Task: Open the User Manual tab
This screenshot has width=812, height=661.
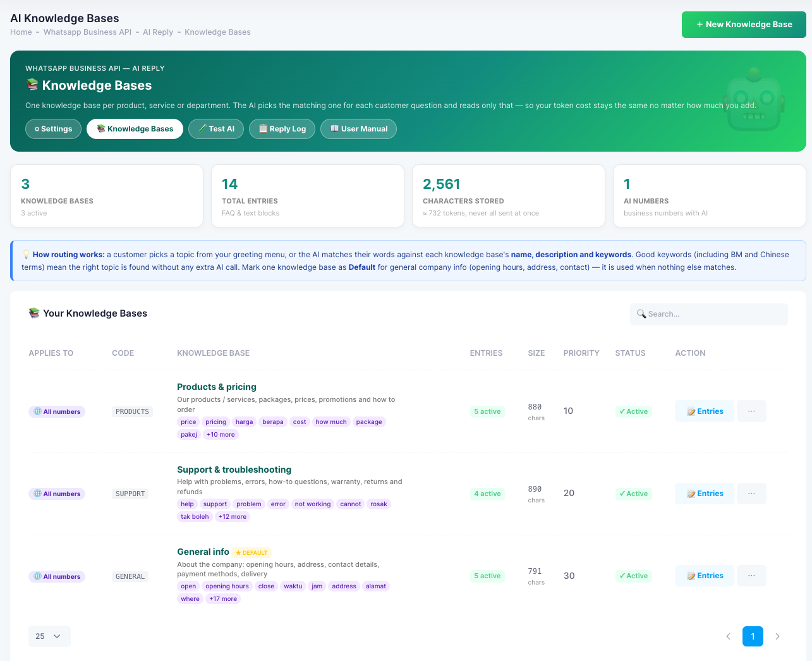Action: (x=358, y=129)
